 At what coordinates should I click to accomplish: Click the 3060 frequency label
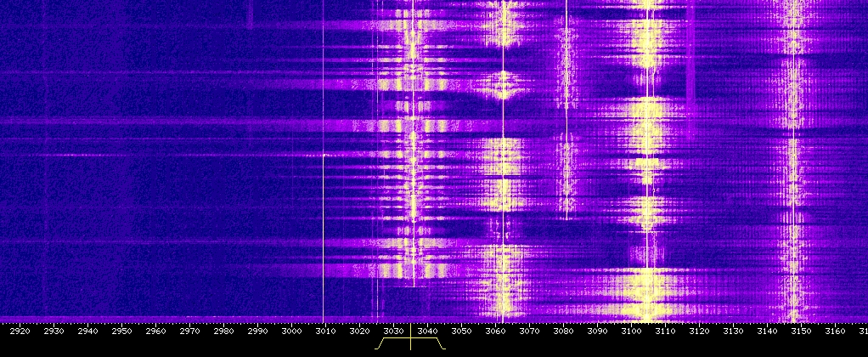[x=495, y=331]
